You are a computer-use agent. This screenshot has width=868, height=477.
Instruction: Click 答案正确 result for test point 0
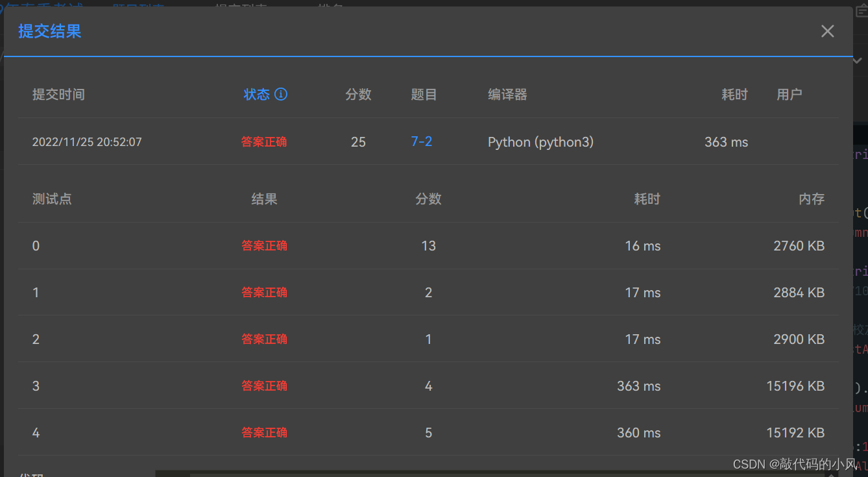click(x=264, y=245)
